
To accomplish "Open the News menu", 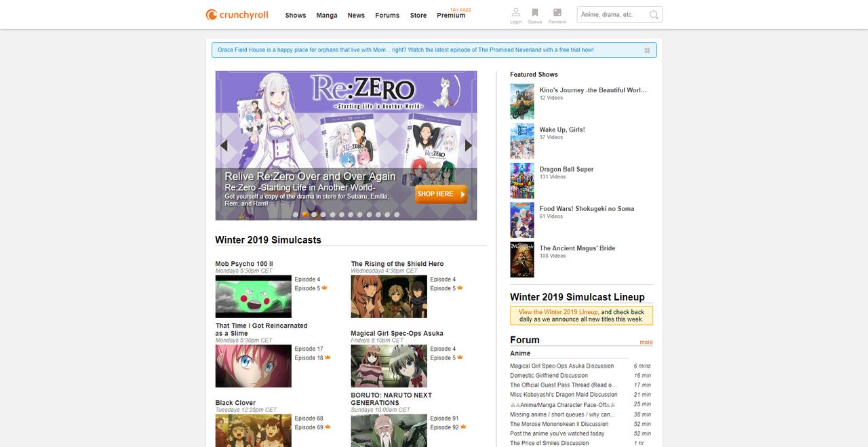I will [356, 15].
